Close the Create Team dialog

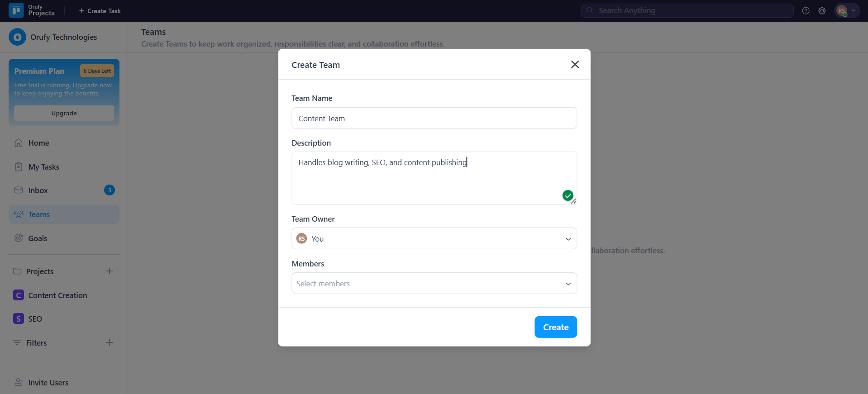pos(575,65)
